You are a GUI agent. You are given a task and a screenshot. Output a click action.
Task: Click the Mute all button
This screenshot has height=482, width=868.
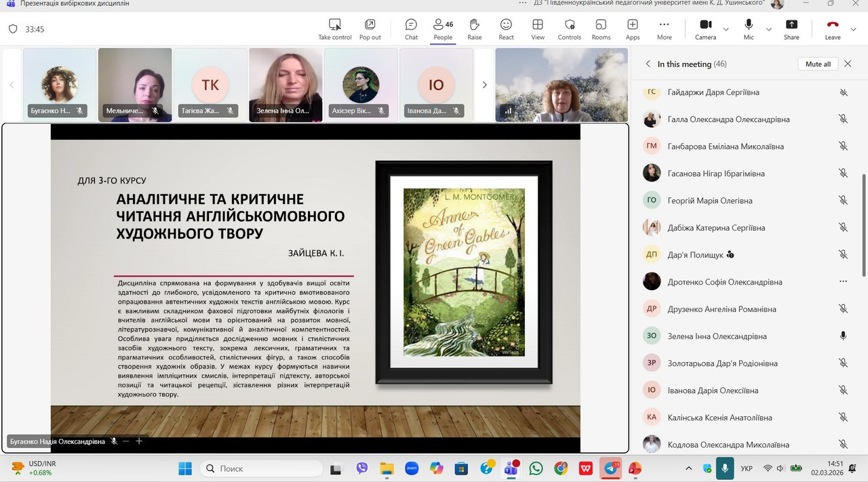tap(818, 64)
